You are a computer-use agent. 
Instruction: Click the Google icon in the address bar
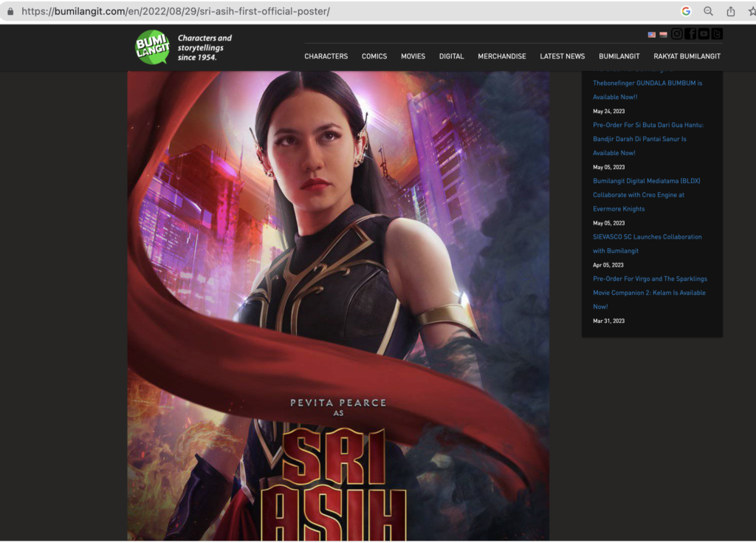tap(686, 11)
